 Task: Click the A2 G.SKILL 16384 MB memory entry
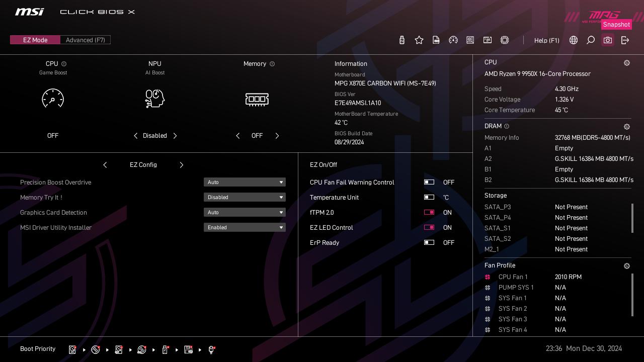point(594,159)
